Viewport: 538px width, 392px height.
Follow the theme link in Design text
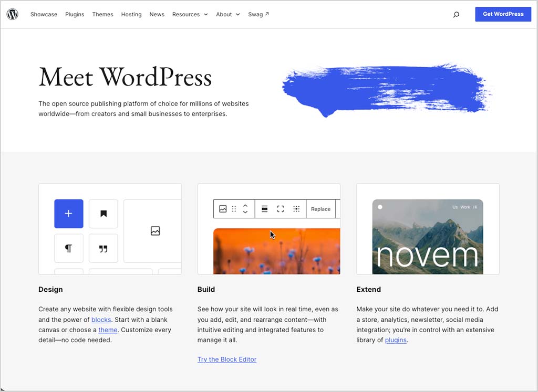click(108, 330)
